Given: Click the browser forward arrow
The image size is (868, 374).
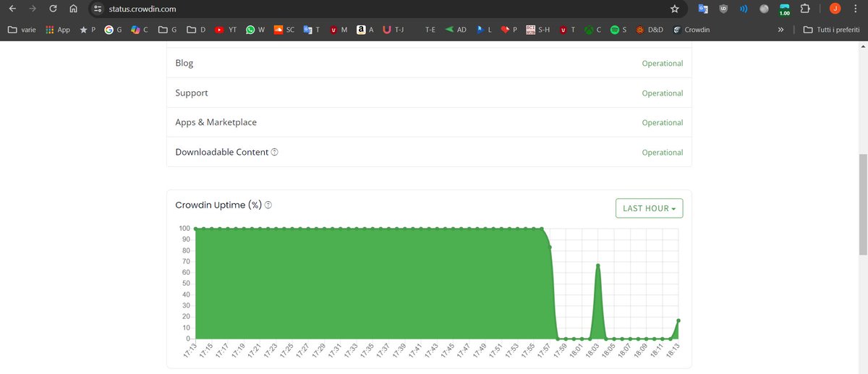Looking at the screenshot, I should click(x=33, y=9).
